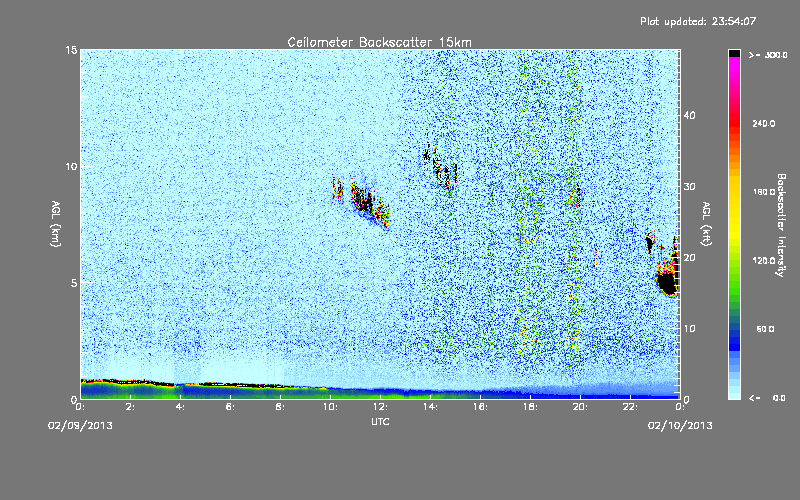Click the 18: hour tick label
Image resolution: width=800 pixels, height=500 pixels.
(530, 407)
